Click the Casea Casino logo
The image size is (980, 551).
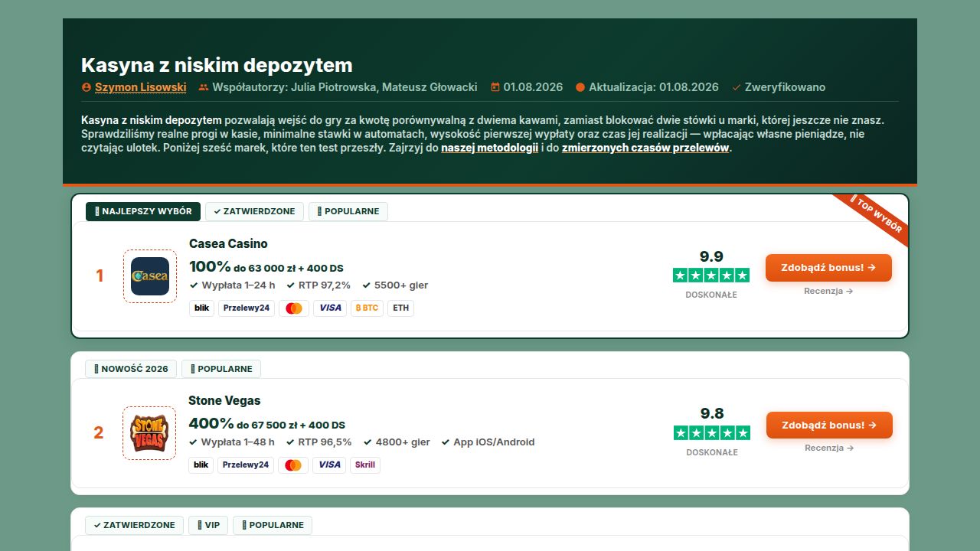[150, 275]
